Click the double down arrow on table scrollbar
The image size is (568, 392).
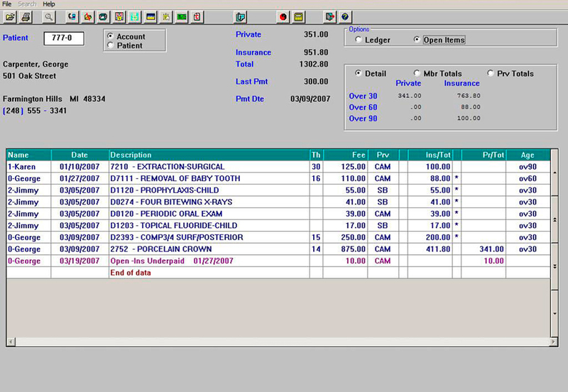[555, 266]
